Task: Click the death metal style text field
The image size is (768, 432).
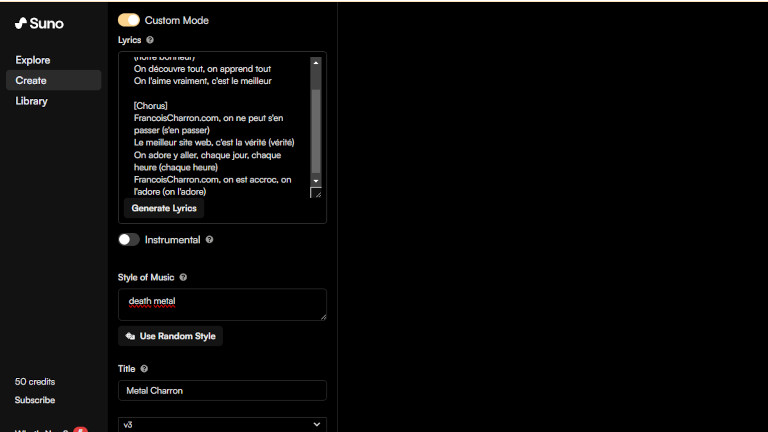Action: [222, 304]
